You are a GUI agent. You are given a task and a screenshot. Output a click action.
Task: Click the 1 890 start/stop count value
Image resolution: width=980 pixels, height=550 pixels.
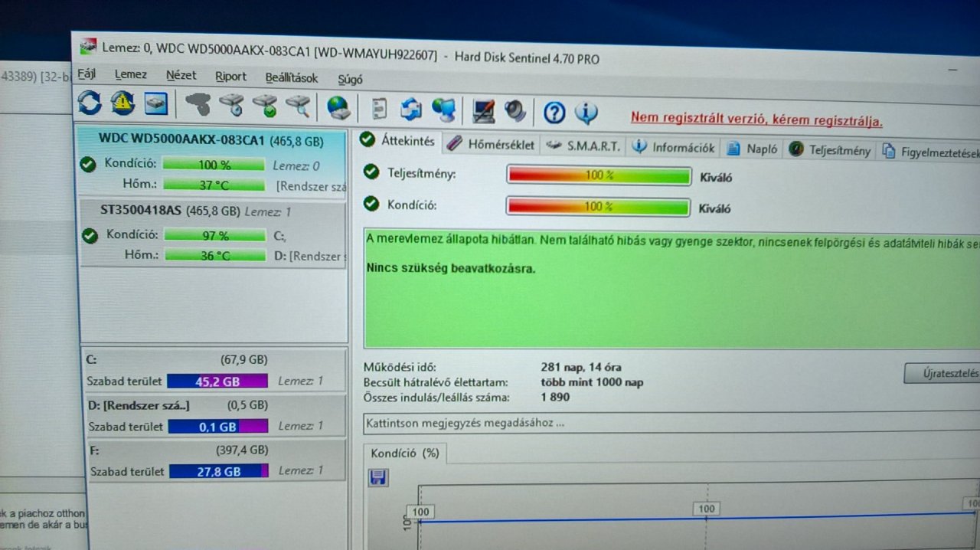[x=555, y=397]
